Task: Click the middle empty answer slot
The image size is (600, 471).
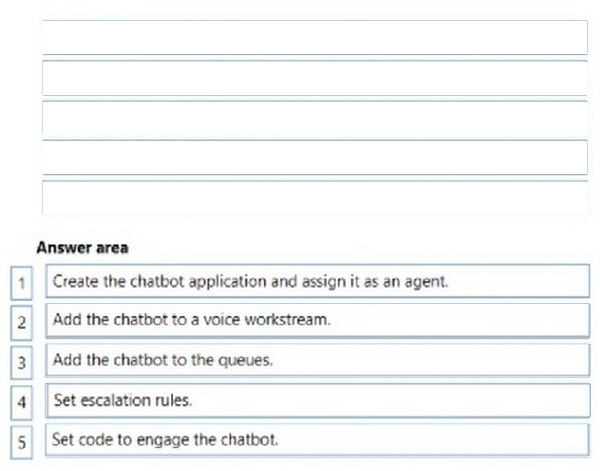Action: click(315, 118)
